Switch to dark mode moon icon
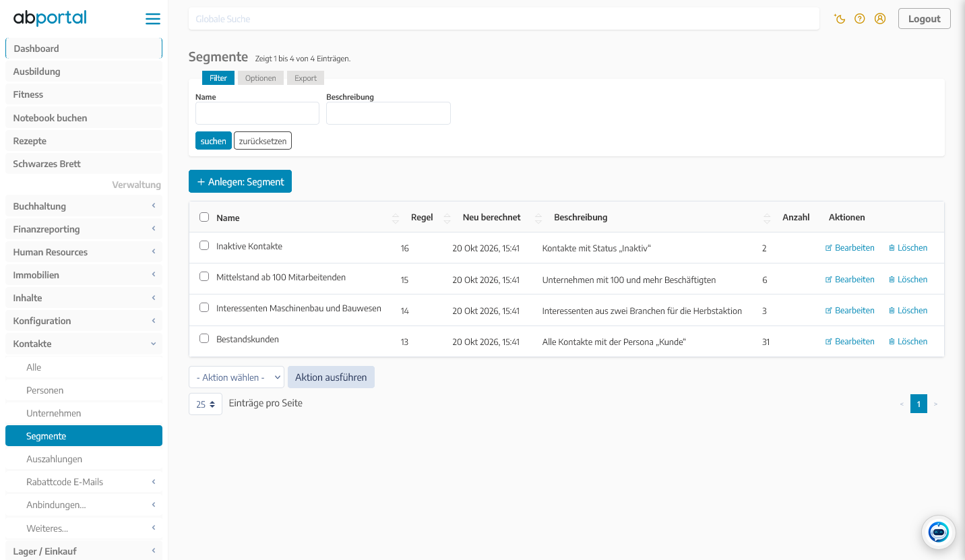This screenshot has width=965, height=560. pos(840,19)
